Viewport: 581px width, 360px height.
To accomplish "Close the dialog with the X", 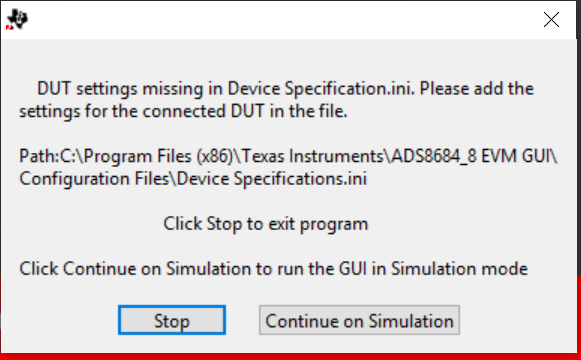I will tap(551, 20).
